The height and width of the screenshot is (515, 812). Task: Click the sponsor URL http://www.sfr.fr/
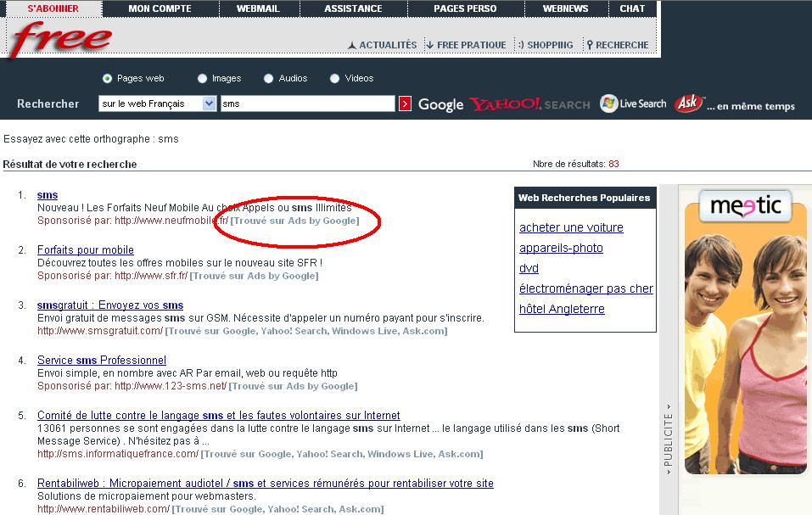point(151,276)
